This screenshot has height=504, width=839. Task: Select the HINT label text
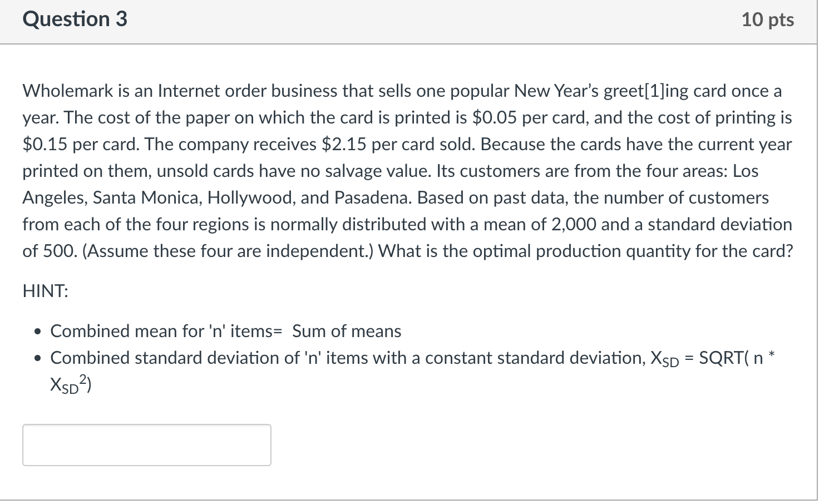pos(45,290)
